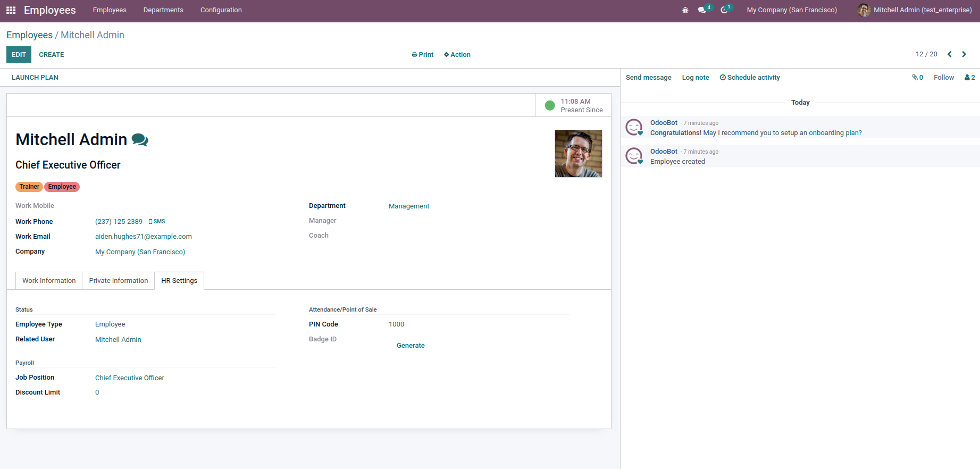Show followers count icon
The image size is (980, 469).
970,78
